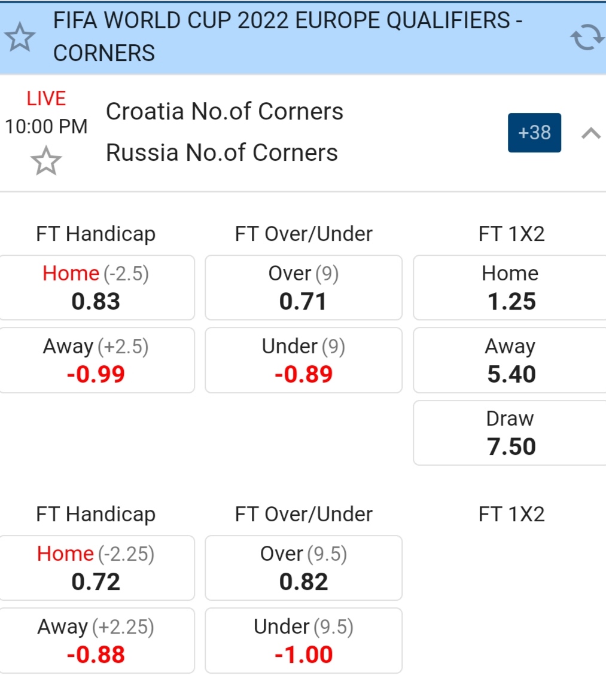Star the Croatia vs Russia corners match
Screen dimensions: 606x700
point(46,161)
